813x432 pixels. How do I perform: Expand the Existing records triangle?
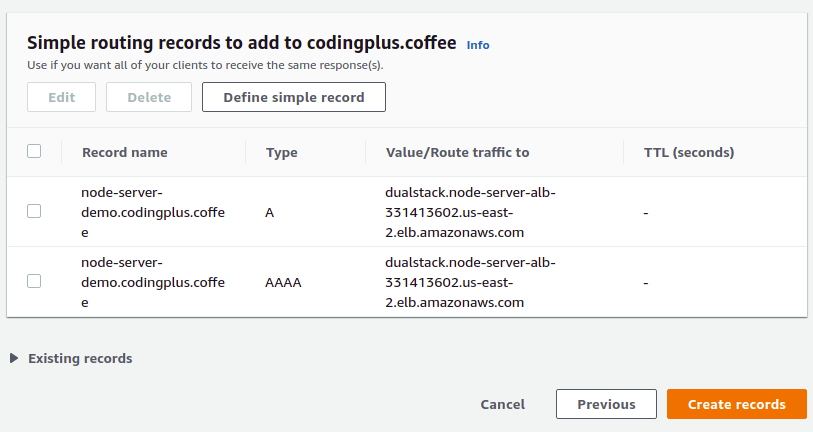click(14, 358)
